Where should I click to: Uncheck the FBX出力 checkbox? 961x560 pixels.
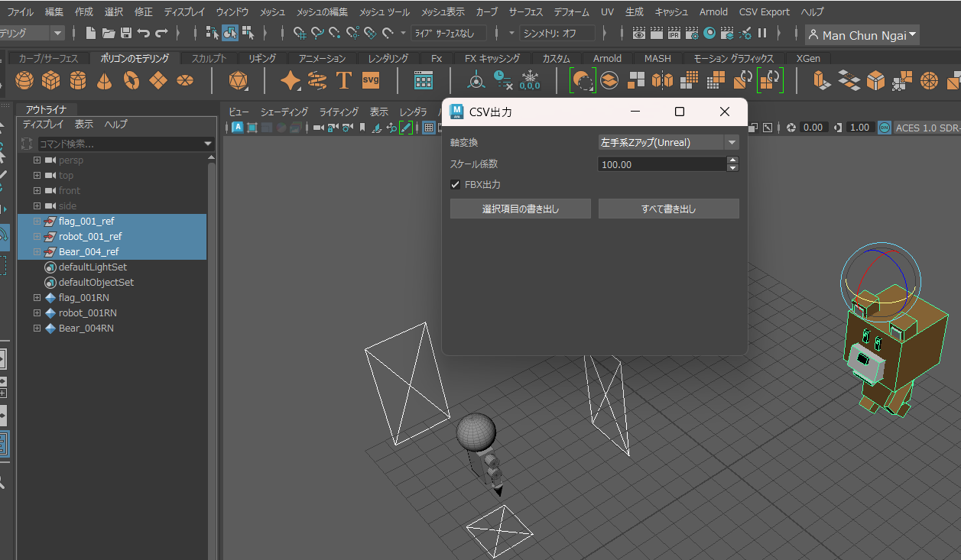456,185
